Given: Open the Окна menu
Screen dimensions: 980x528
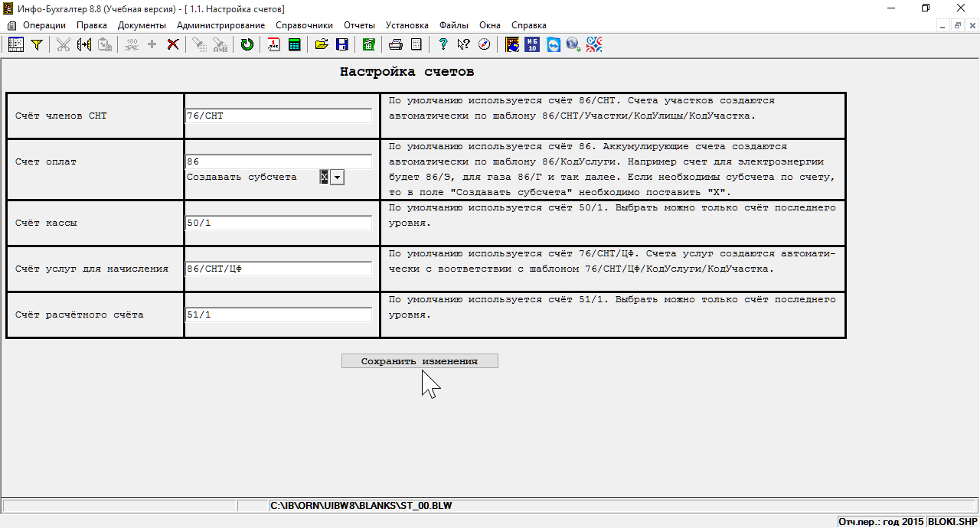Looking at the screenshot, I should [x=490, y=25].
